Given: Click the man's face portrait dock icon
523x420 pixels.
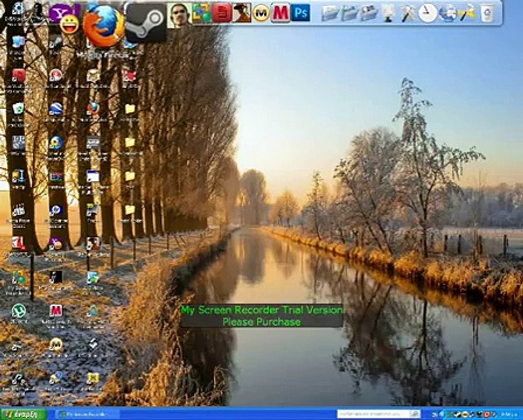Looking at the screenshot, I should [x=179, y=15].
